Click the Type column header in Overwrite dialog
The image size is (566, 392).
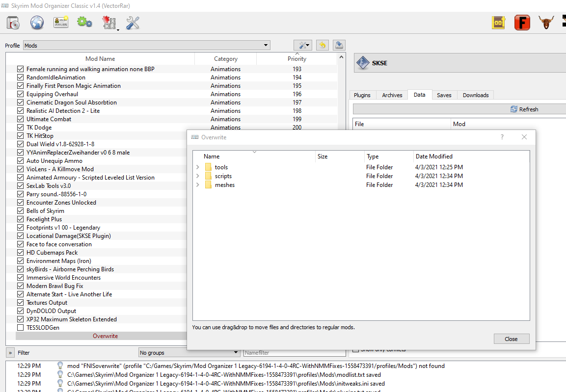point(389,156)
